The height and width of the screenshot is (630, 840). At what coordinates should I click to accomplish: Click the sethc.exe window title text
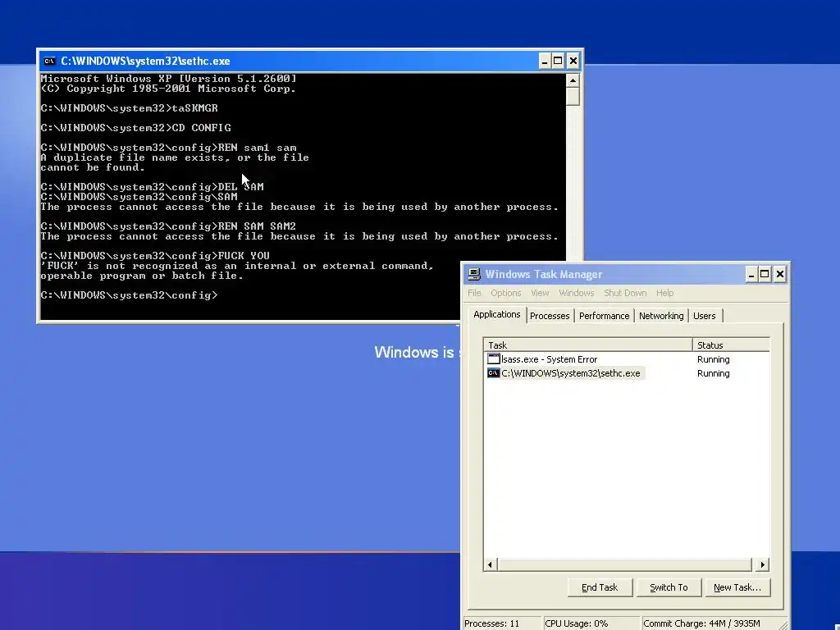click(145, 61)
